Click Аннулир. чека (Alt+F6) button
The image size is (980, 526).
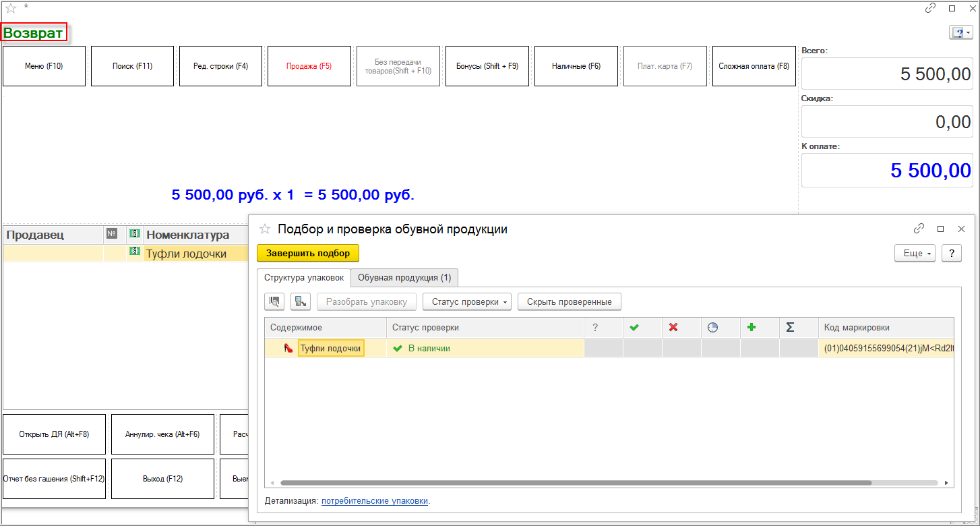tap(162, 434)
